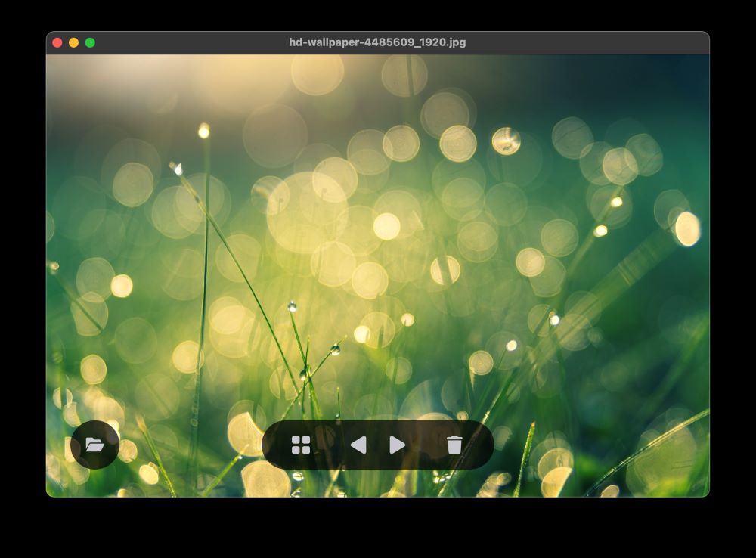Image resolution: width=756 pixels, height=558 pixels.
Task: Delete the current photo with trash icon
Action: [x=454, y=445]
